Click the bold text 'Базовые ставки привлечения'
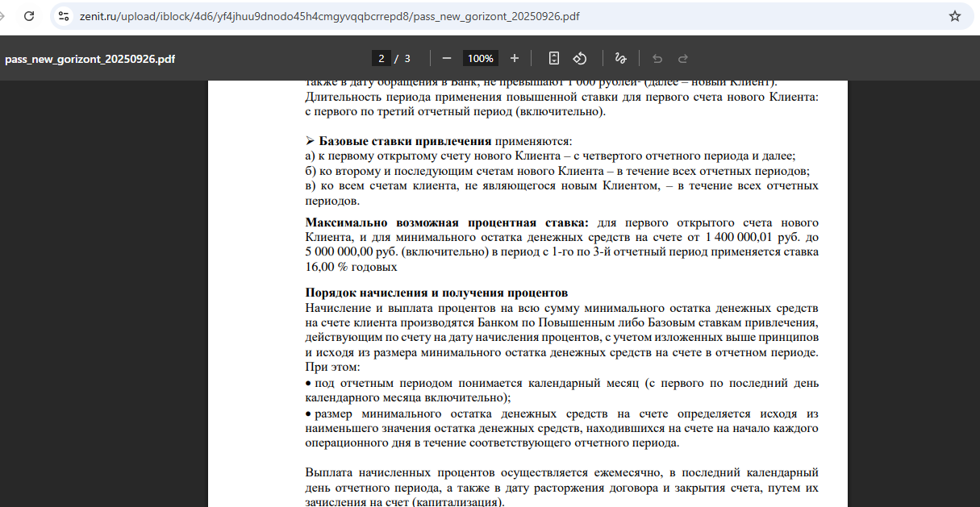Viewport: 980px width, 507px height. 405,141
